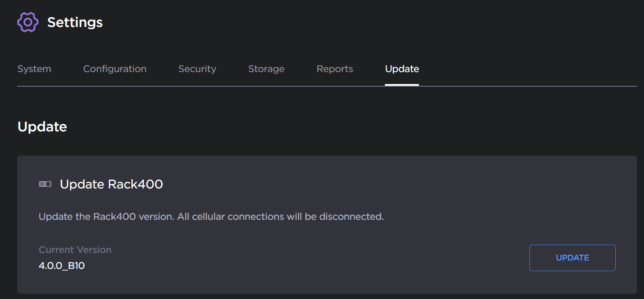Click the Update Rack400 card title
The width and height of the screenshot is (644, 299).
pyautogui.click(x=111, y=184)
